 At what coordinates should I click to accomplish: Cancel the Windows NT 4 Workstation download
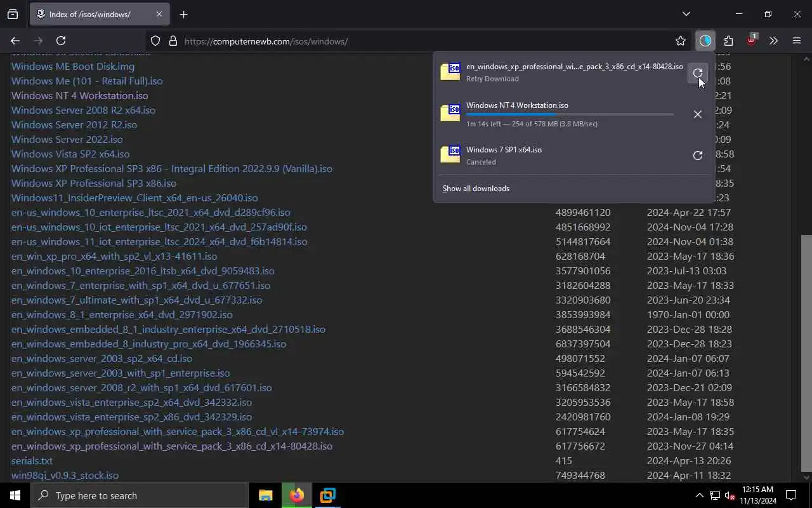697,114
